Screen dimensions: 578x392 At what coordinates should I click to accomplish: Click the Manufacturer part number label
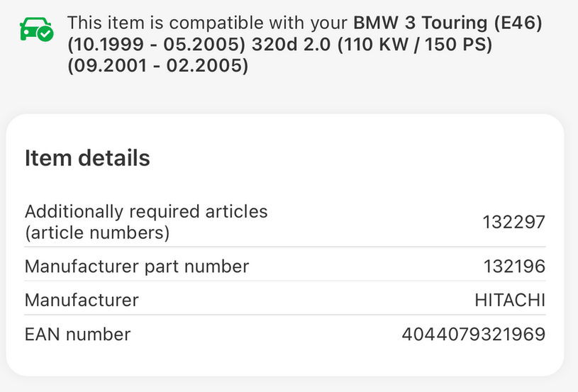137,267
